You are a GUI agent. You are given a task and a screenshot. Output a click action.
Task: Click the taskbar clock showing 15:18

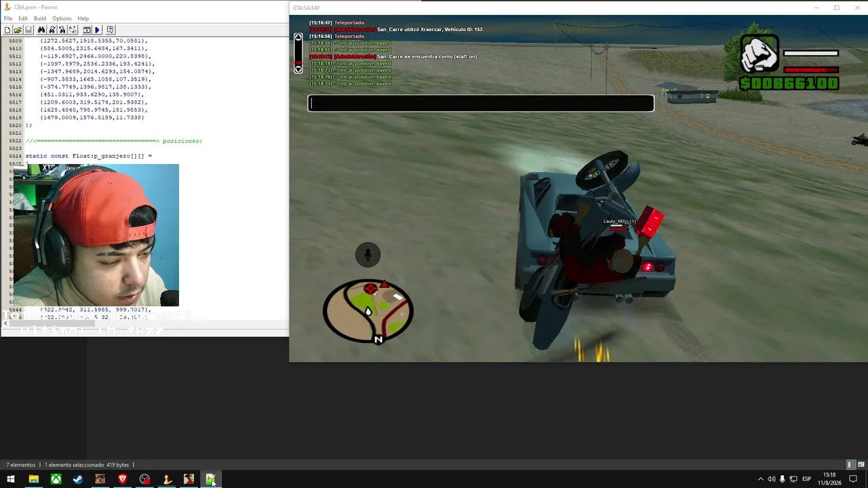(829, 479)
